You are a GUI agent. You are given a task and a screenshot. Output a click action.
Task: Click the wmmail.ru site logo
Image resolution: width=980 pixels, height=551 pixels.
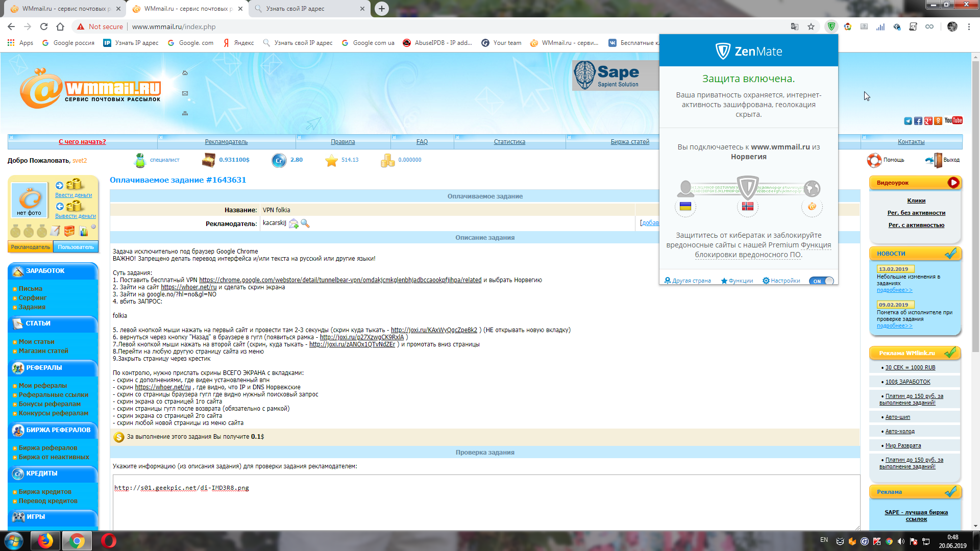(91, 89)
